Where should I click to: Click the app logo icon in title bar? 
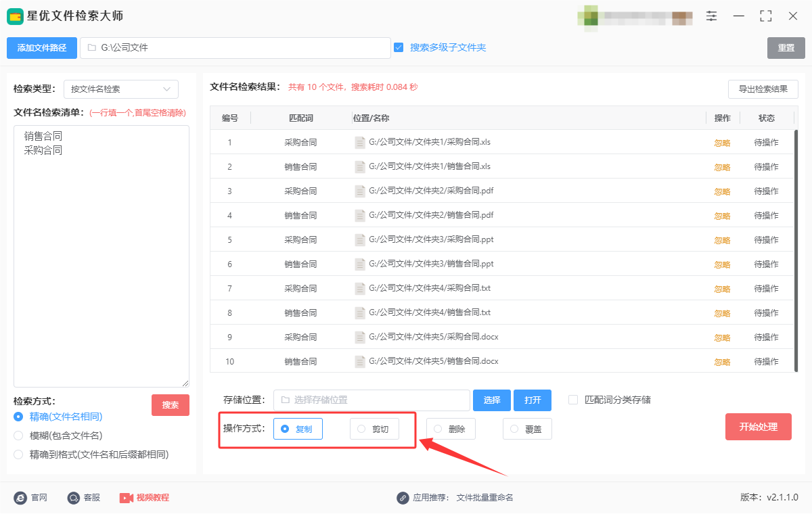tap(16, 16)
